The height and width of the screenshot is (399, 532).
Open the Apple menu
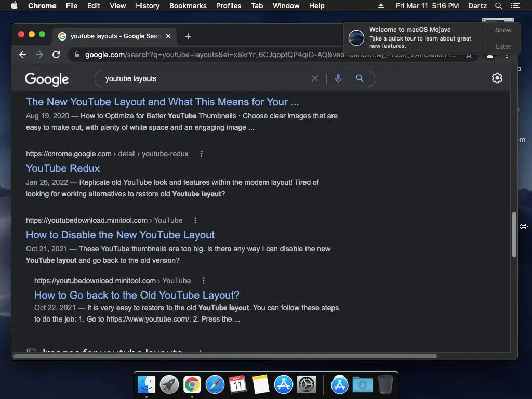coord(14,6)
